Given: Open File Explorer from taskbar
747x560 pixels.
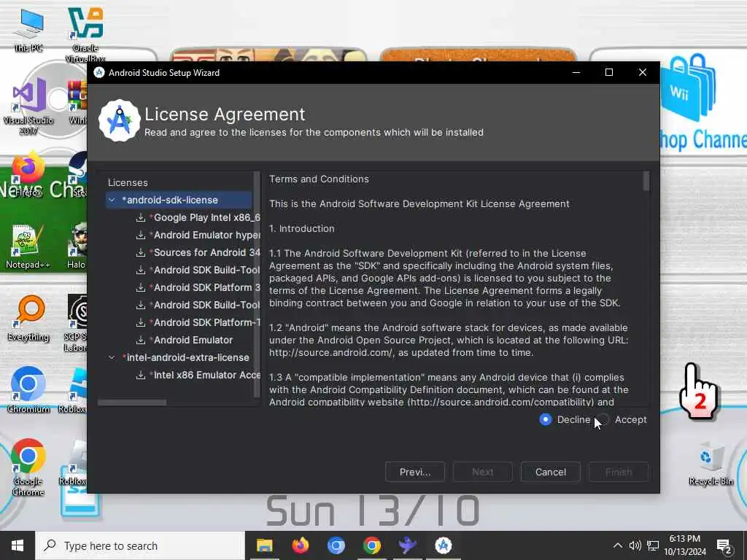Looking at the screenshot, I should point(264,545).
